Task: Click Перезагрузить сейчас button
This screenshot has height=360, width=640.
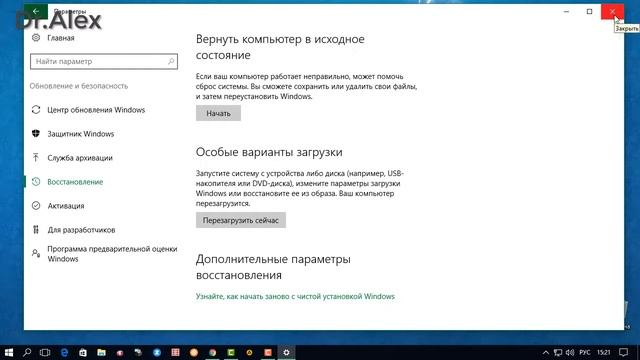Action: point(241,220)
